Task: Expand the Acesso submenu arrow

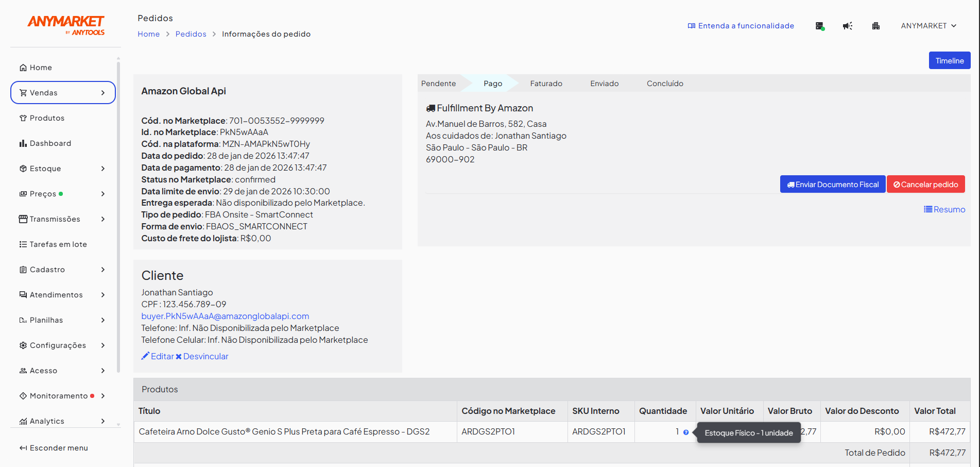Action: 103,371
